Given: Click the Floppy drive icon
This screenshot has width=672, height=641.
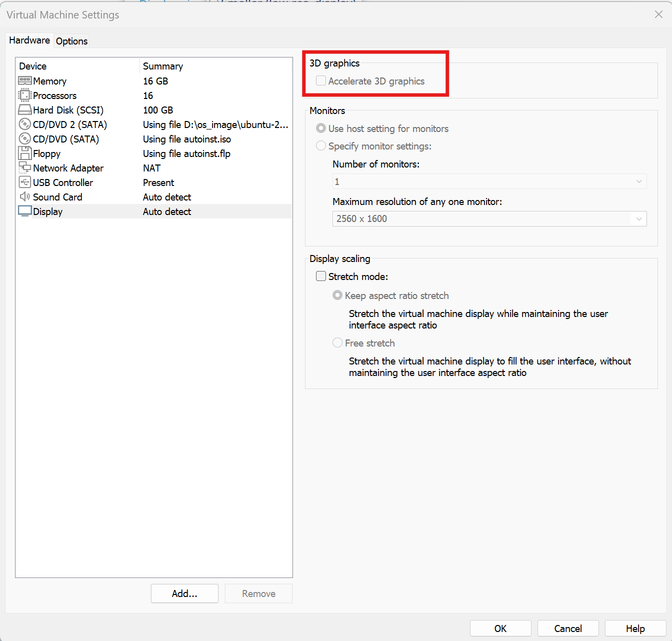Looking at the screenshot, I should tap(25, 153).
